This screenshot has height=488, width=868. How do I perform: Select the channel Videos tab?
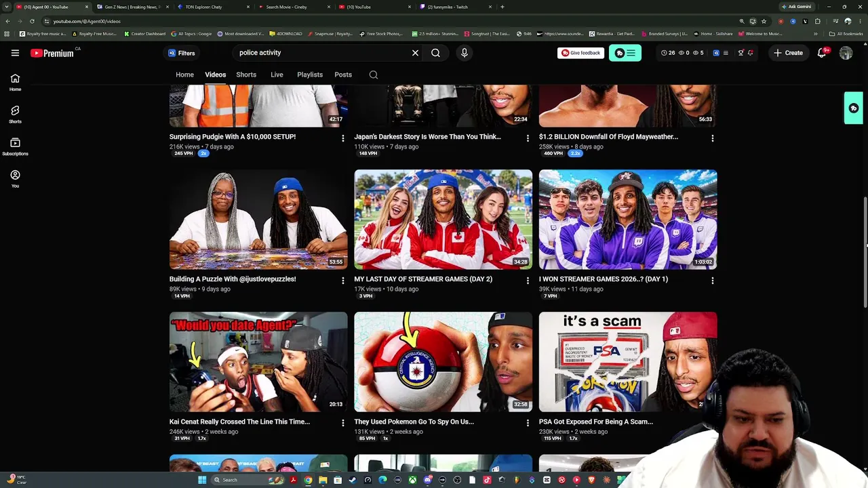216,75
